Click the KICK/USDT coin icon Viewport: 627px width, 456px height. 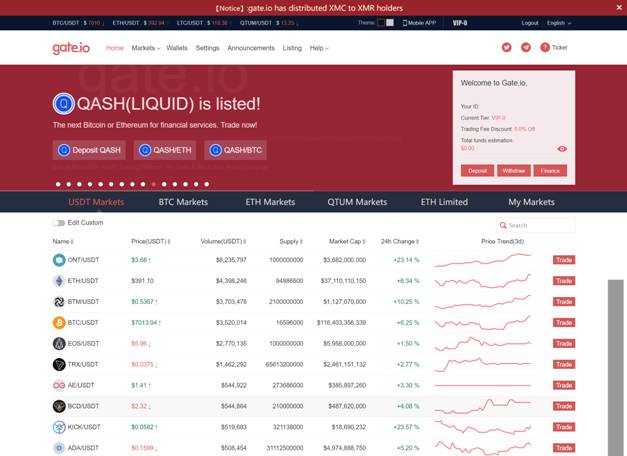click(x=59, y=427)
